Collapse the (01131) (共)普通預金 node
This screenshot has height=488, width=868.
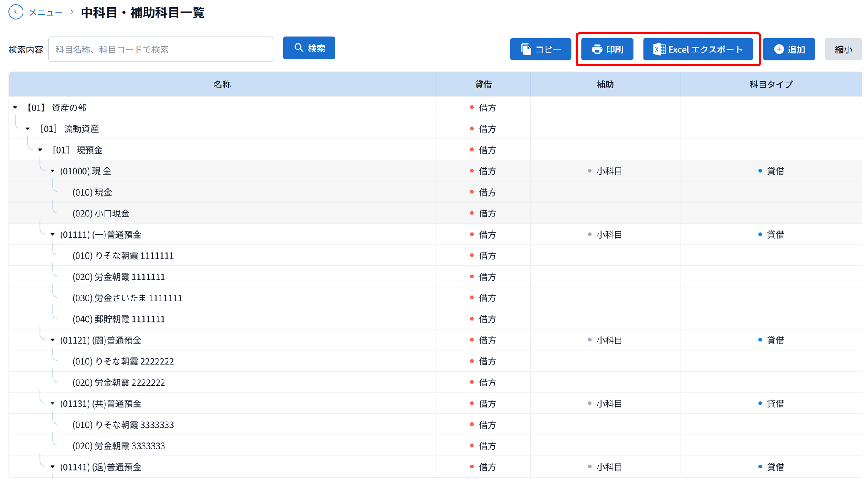coord(53,404)
